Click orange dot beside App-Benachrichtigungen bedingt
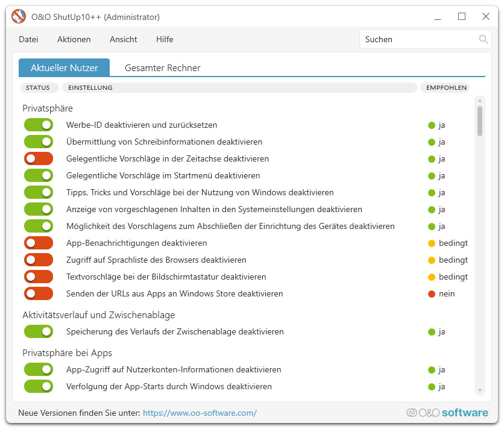The height and width of the screenshot is (429, 504). [432, 243]
